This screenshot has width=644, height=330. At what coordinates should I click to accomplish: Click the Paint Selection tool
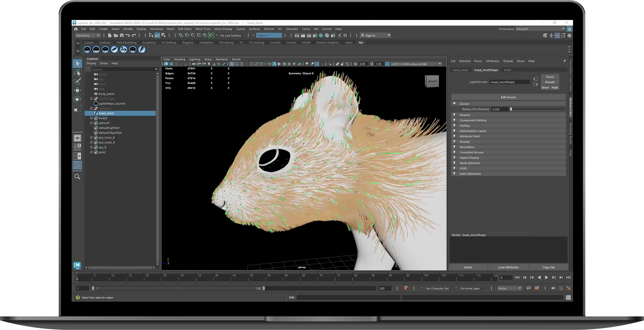coord(77,82)
